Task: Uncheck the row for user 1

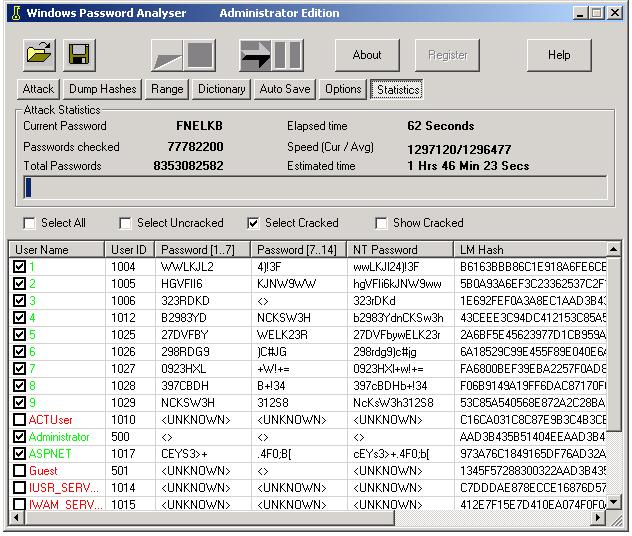Action: 19,266
